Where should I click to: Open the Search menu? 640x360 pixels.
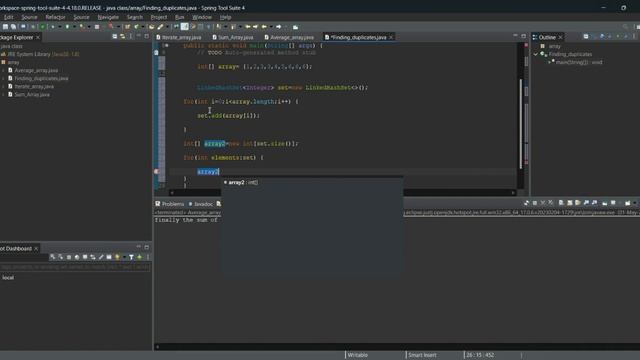coord(135,17)
